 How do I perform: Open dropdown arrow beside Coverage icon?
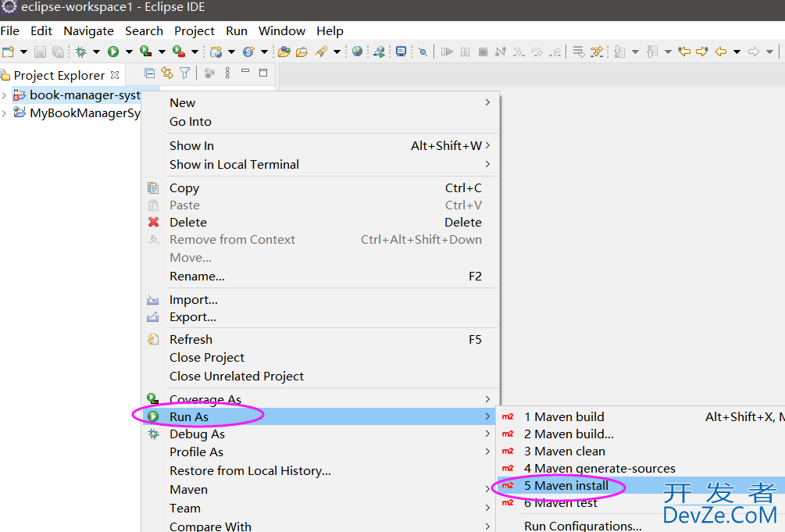(x=162, y=52)
